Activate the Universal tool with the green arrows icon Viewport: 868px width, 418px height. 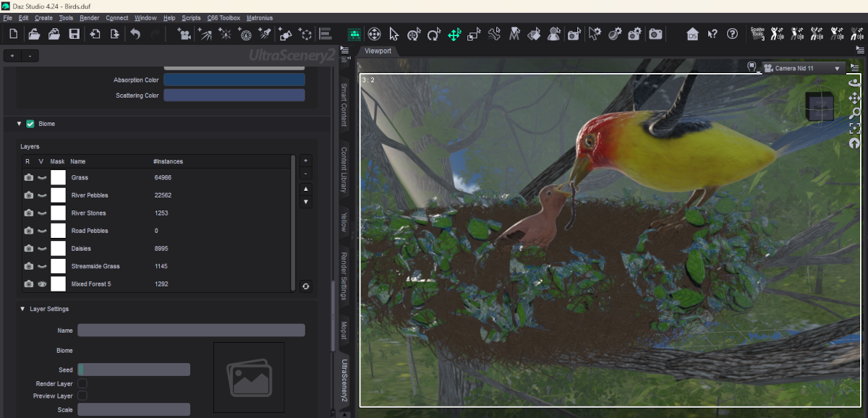coord(454,34)
